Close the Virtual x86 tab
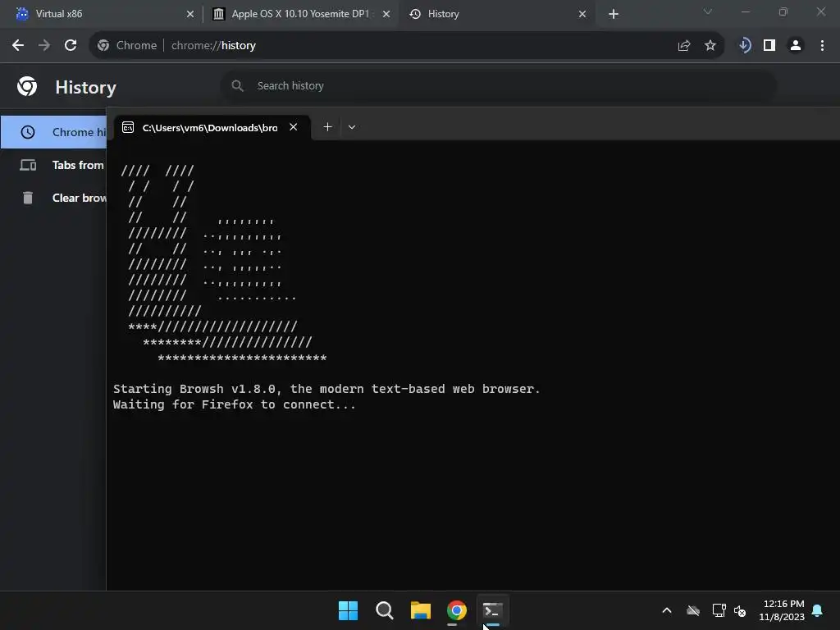 tap(190, 14)
